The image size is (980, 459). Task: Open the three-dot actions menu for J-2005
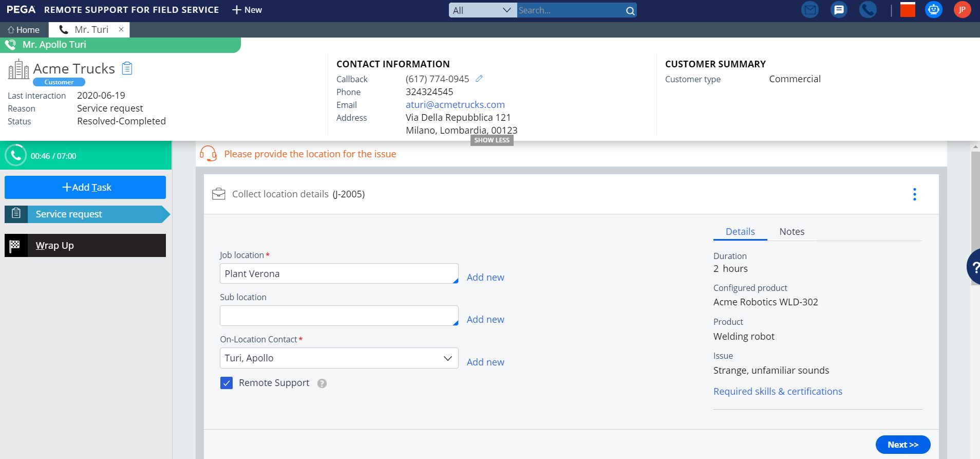[x=914, y=194]
